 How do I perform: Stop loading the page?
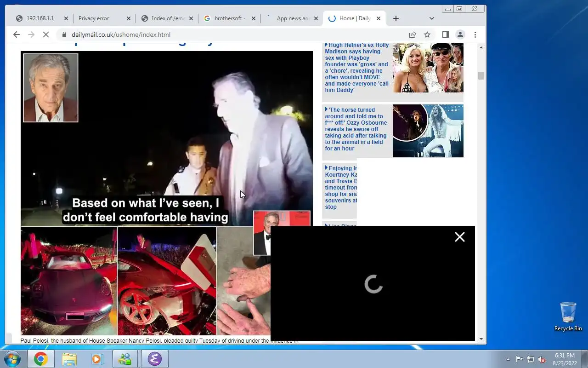coord(46,34)
